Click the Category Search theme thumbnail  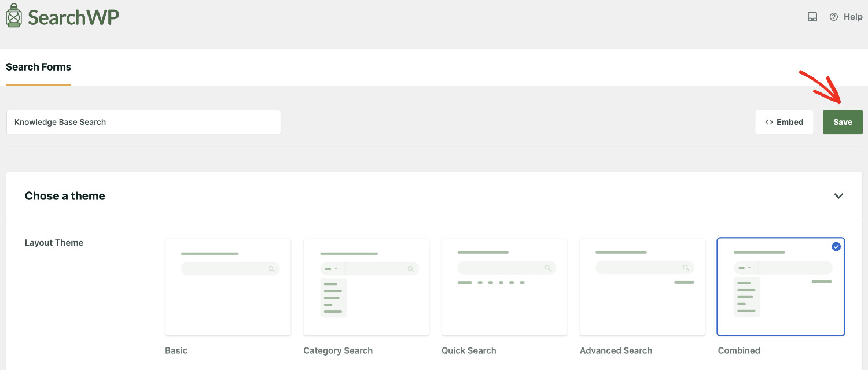pos(366,287)
